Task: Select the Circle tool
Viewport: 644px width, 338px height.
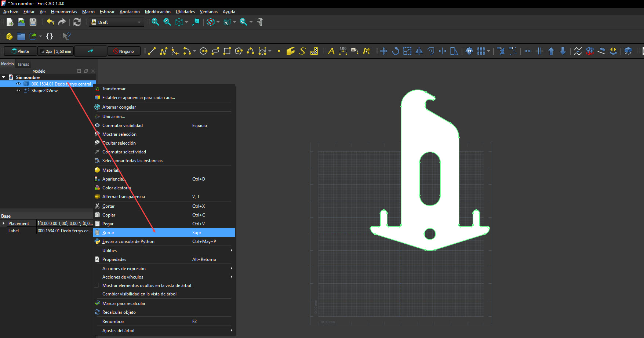Action: pos(204,51)
